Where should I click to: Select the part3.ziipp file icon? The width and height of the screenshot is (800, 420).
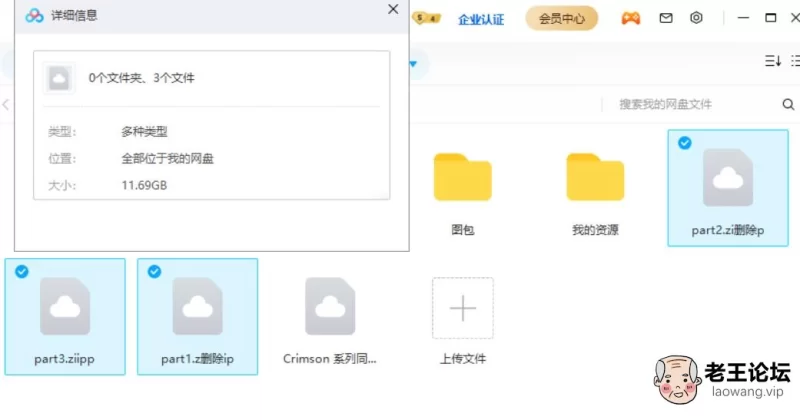(x=65, y=306)
